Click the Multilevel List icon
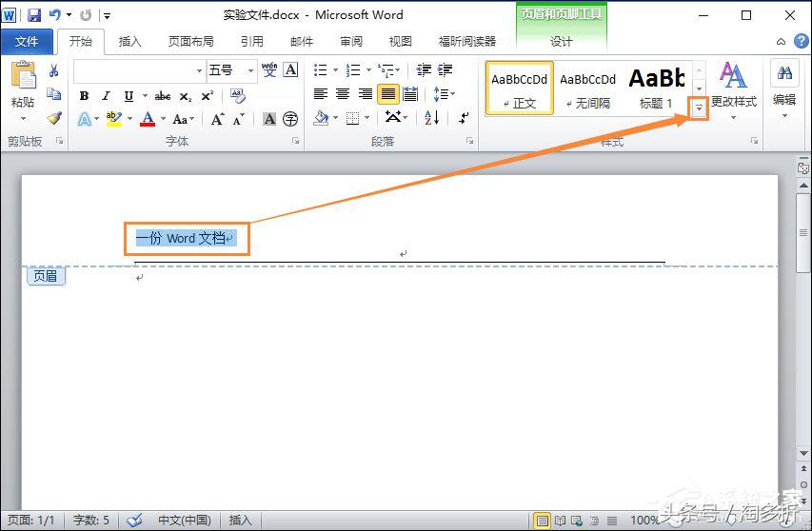The image size is (812, 531). click(x=386, y=69)
